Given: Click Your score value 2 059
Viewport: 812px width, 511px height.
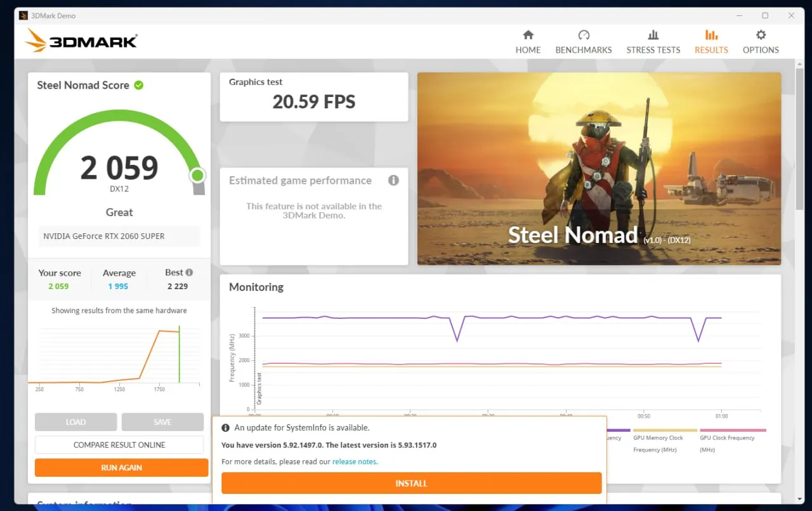Looking at the screenshot, I should coord(58,287).
